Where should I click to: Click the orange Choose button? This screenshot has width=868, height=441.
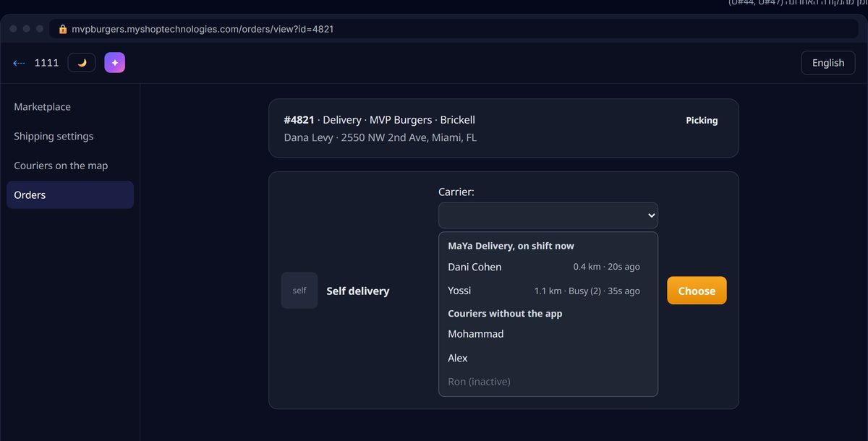tap(697, 291)
